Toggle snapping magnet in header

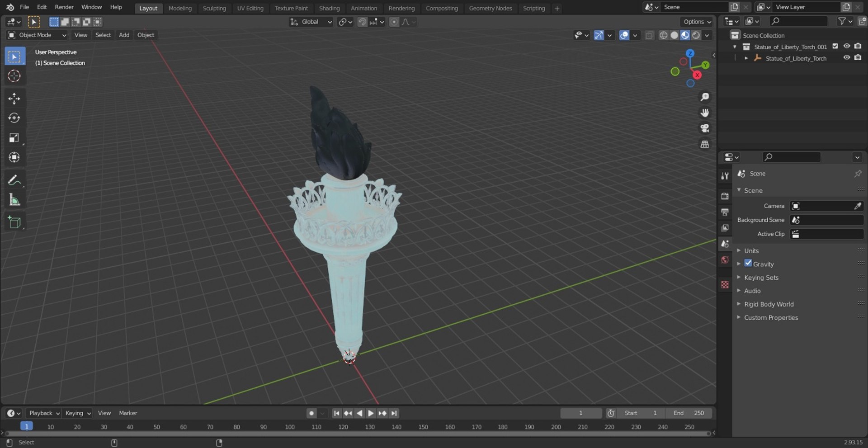[362, 22]
